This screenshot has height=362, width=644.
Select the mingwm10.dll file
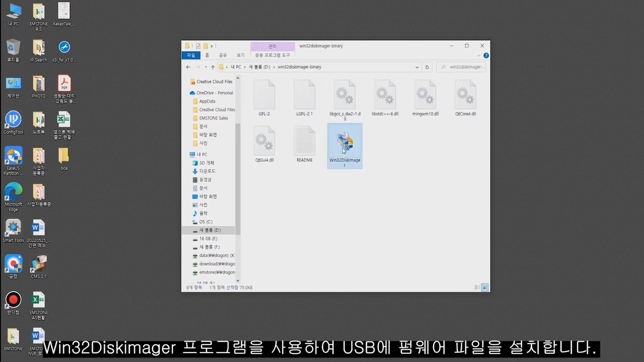[425, 98]
